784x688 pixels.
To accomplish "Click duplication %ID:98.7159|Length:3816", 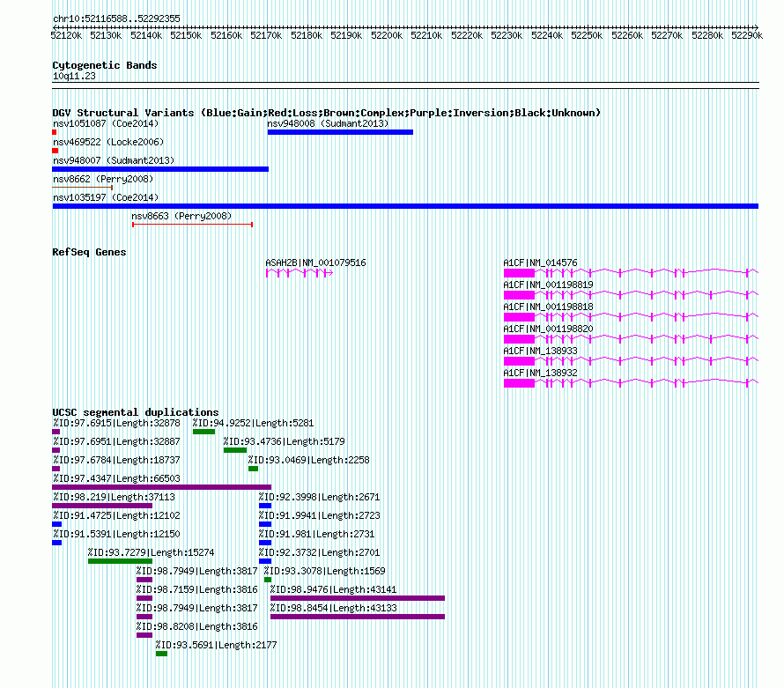I will click(x=197, y=589).
